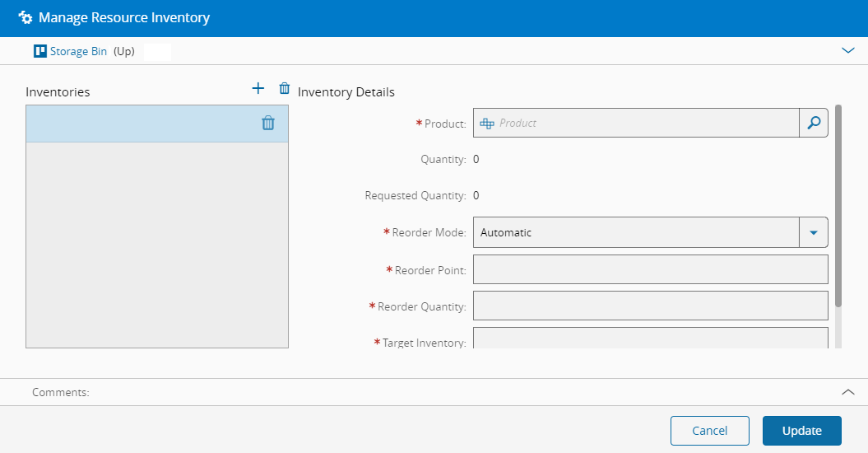Image resolution: width=868 pixels, height=453 pixels.
Task: Click the trash icon beside the plus icon
Action: pos(285,89)
